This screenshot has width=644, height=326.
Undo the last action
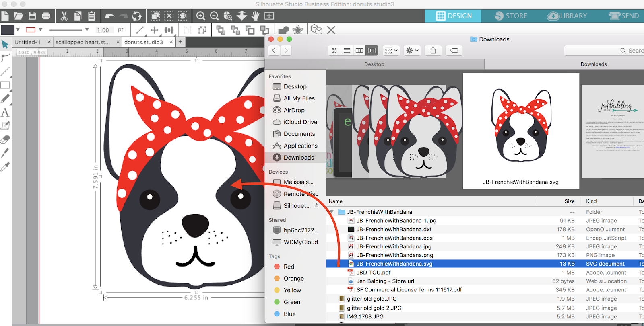(x=109, y=16)
